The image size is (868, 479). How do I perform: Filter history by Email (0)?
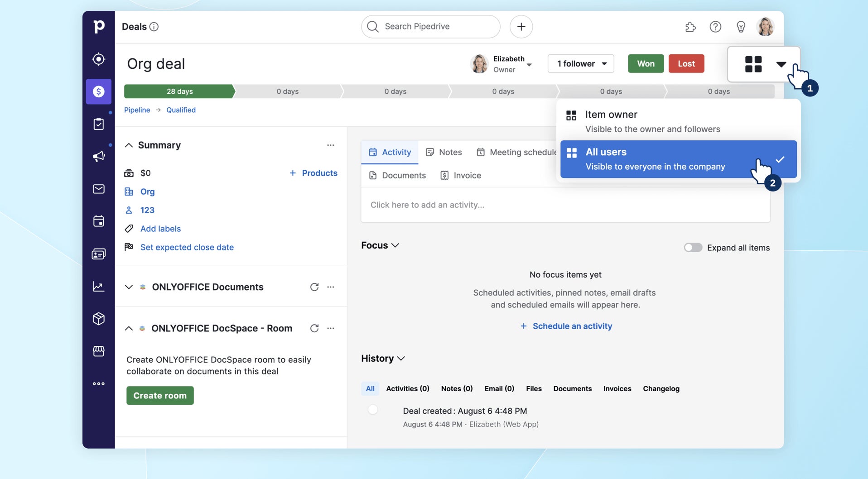click(499, 389)
